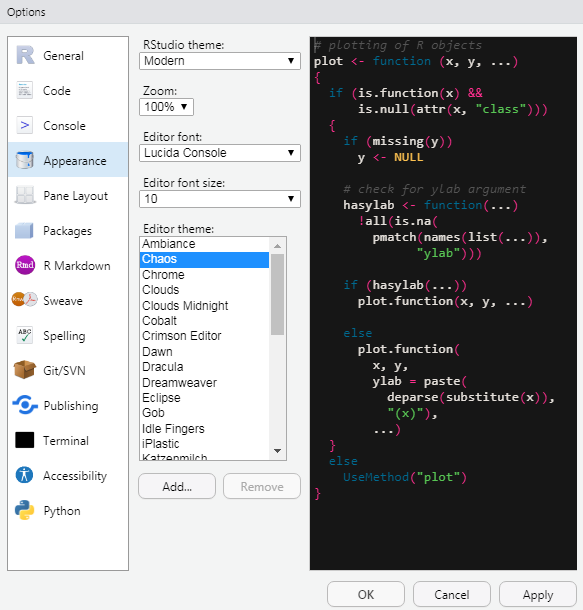Select the Appearance paint bucket icon

point(25,160)
